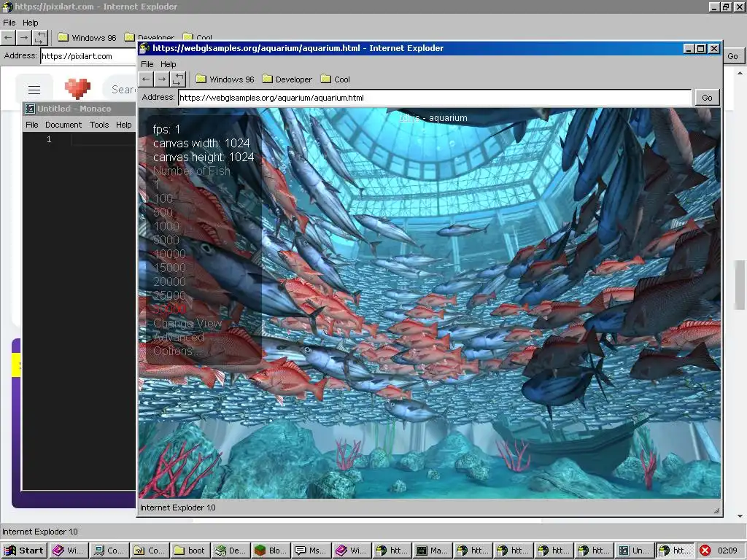Switch to the Blo... taskbar button

coord(271,551)
